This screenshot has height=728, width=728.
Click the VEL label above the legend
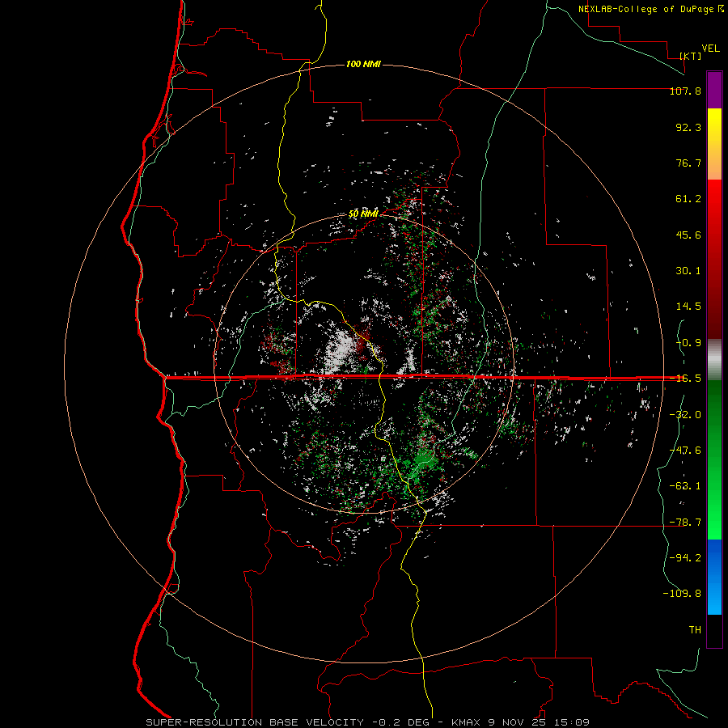pos(710,48)
